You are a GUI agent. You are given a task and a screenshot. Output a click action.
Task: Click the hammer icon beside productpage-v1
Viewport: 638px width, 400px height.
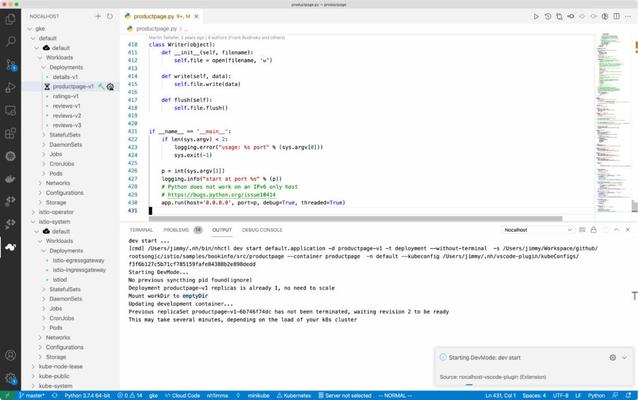101,86
